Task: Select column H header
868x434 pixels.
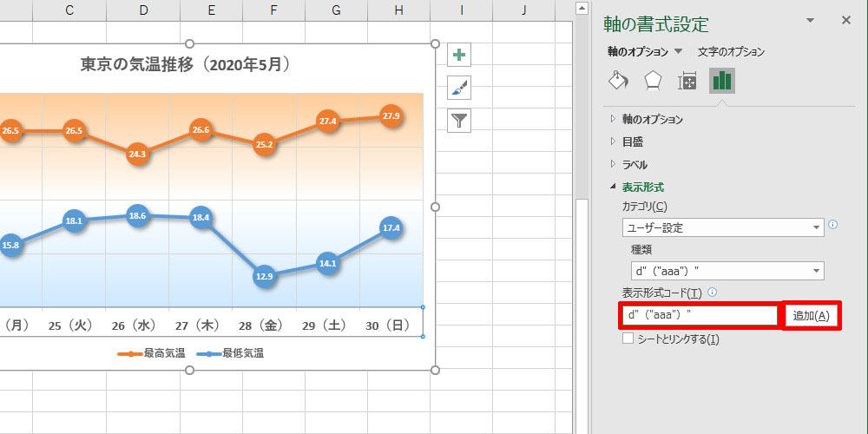Action: coord(399,10)
